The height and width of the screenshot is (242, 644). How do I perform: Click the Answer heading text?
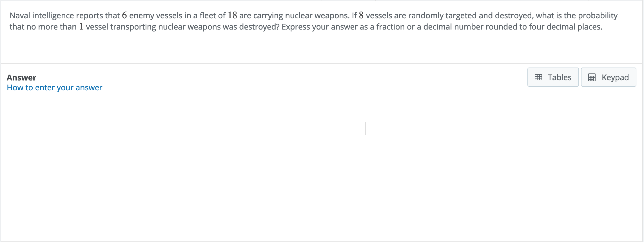click(22, 77)
